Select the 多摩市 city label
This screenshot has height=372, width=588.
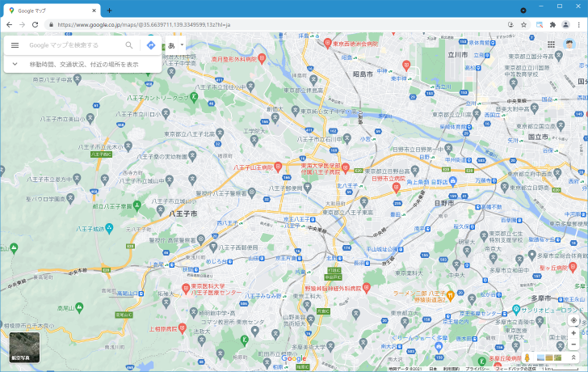click(x=541, y=298)
